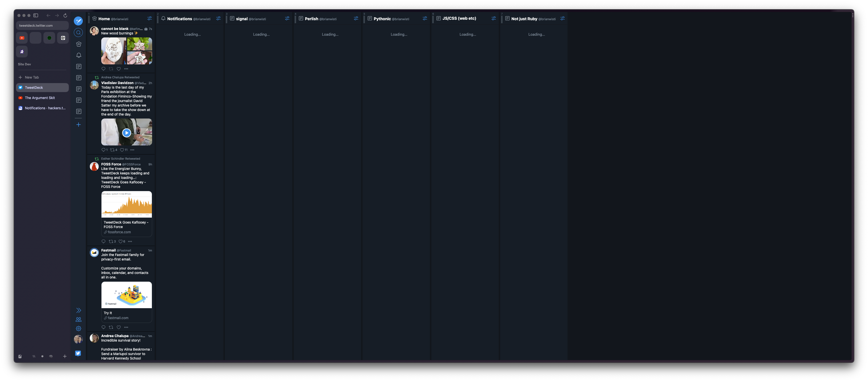
Task: Click the Notifications column header title
Action: [180, 19]
